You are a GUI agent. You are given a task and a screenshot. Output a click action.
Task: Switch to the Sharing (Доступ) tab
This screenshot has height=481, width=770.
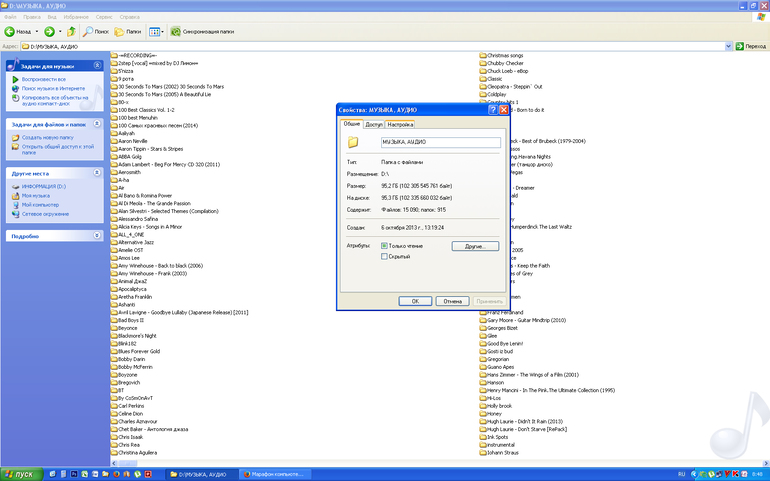(373, 125)
